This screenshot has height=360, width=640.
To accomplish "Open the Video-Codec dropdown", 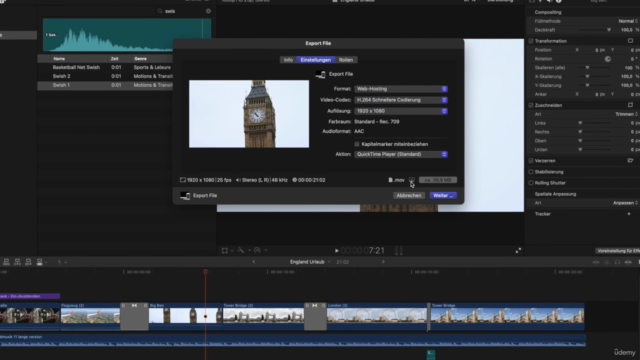I will (x=401, y=100).
